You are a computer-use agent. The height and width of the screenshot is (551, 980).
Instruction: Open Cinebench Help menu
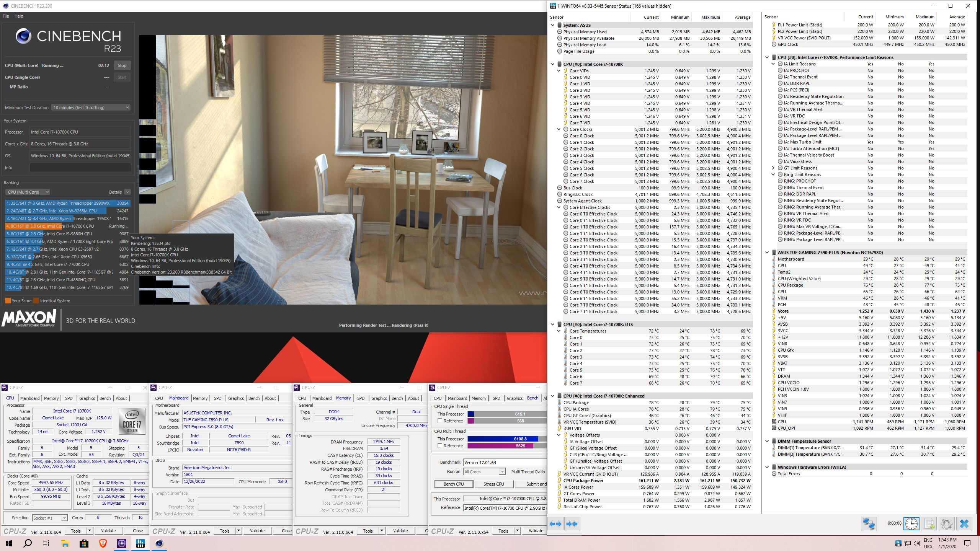coord(19,16)
